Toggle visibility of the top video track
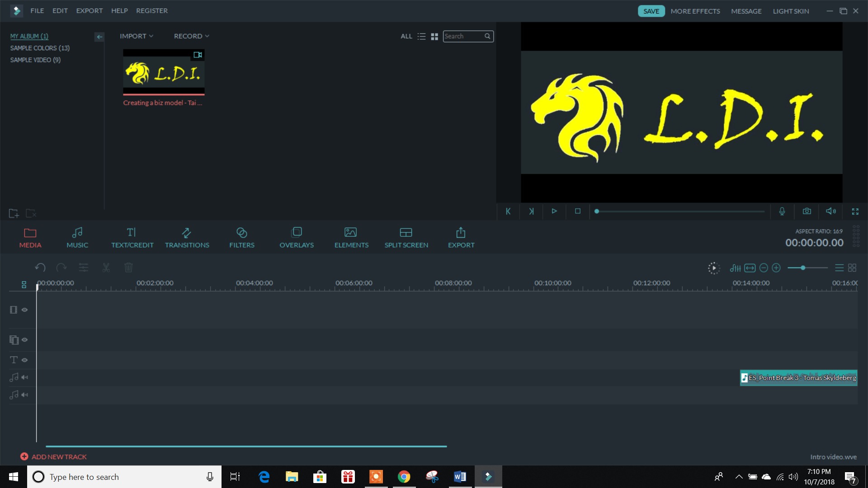The width and height of the screenshot is (868, 488). 24,310
